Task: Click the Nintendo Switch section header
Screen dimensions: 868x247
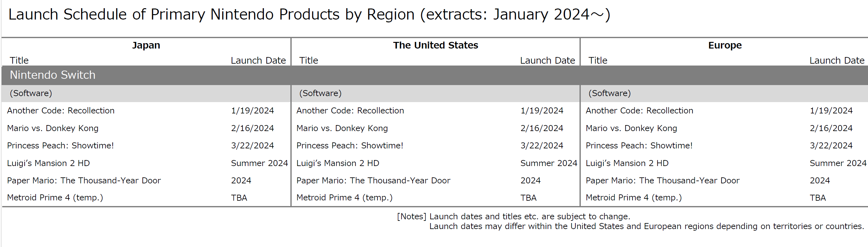Action: pos(53,75)
